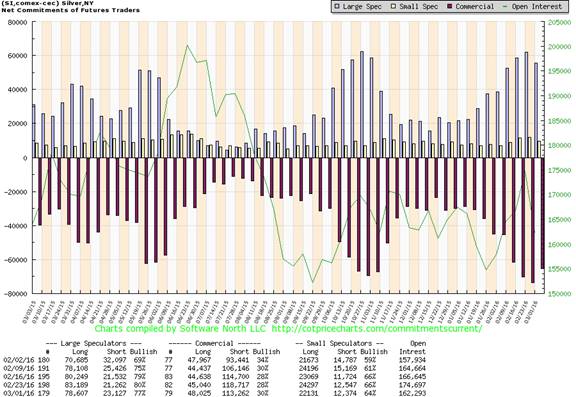
Task: Select the Commercial legend label
Action: click(475, 7)
